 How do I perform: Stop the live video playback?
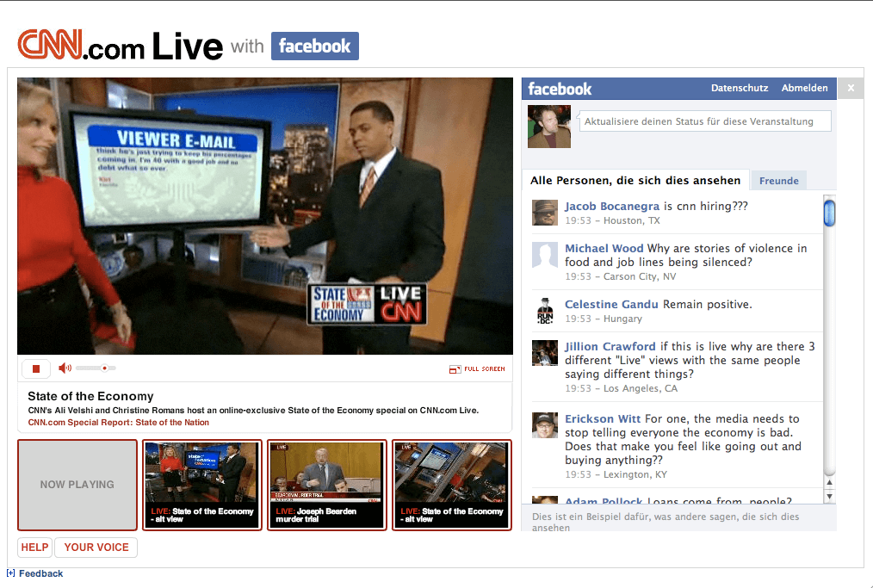36,368
